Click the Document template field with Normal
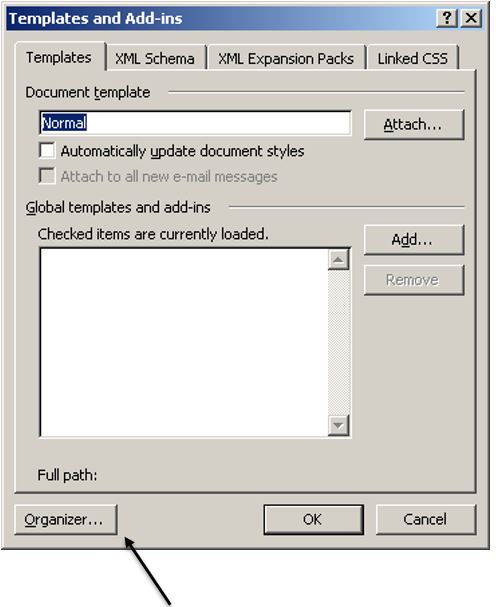 click(x=195, y=123)
